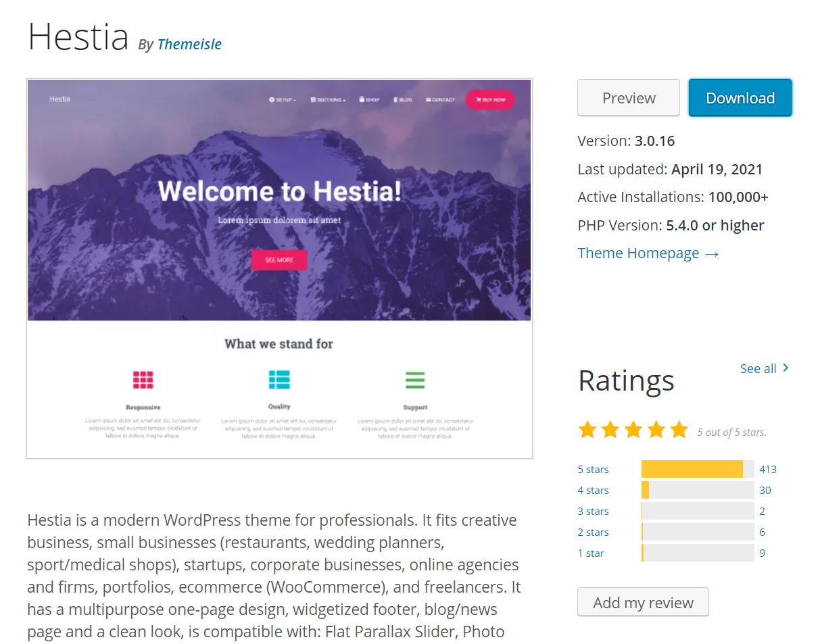Expand the Sections menu in theme preview

(x=328, y=100)
